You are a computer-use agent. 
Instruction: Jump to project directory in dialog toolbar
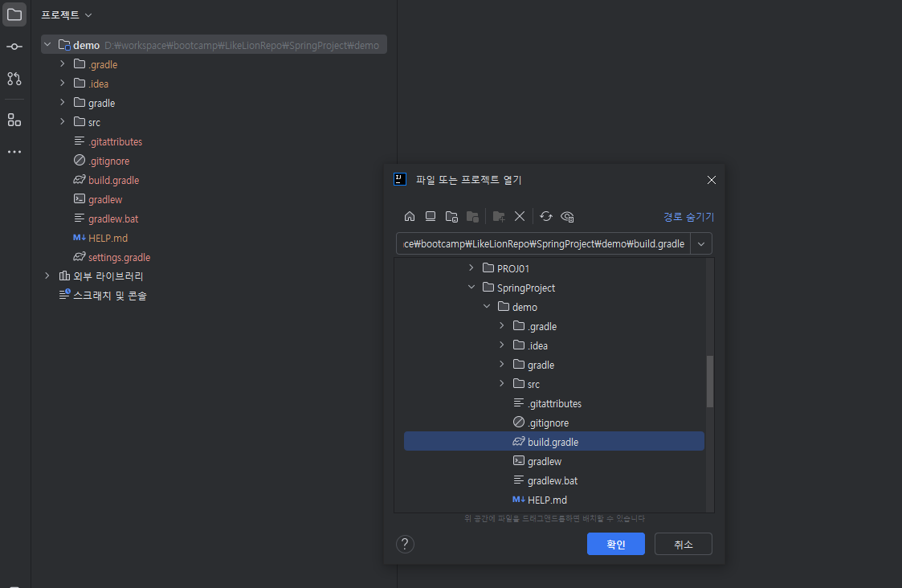point(451,216)
